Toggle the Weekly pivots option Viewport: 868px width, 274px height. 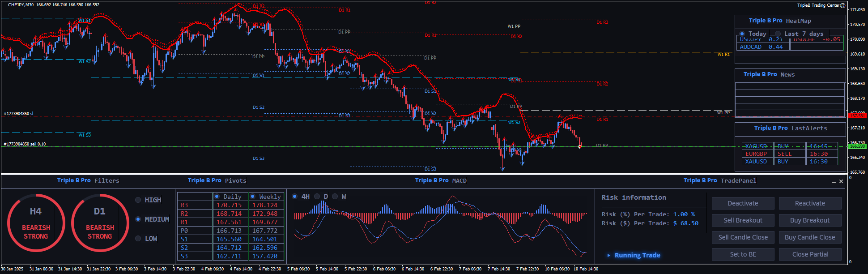253,197
